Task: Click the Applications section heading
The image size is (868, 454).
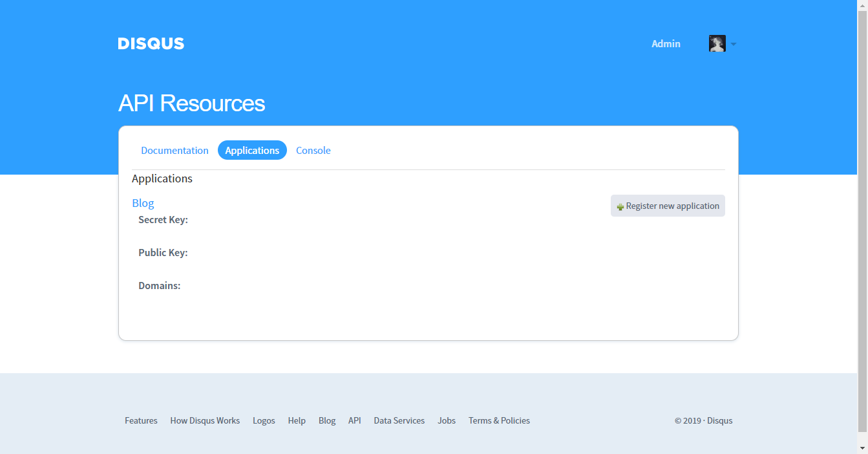Action: pos(162,178)
